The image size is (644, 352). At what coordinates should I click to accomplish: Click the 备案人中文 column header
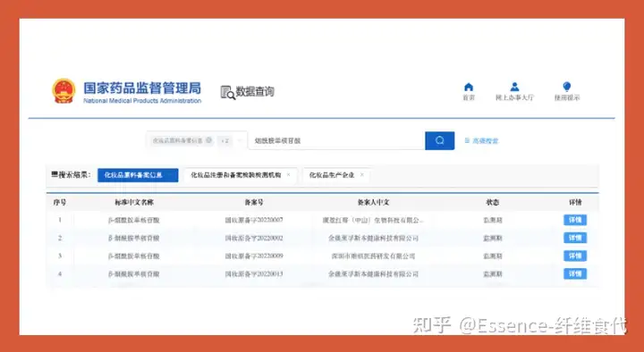click(x=373, y=202)
